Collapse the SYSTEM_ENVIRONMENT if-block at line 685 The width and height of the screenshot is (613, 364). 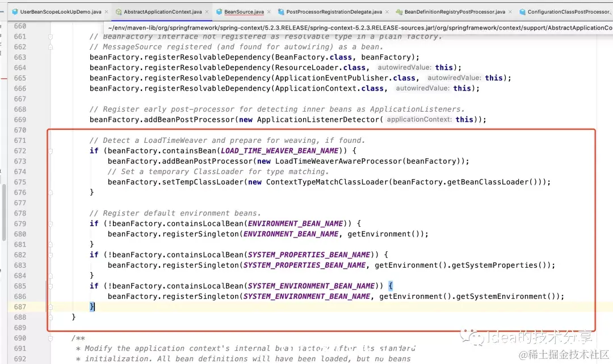[51, 286]
